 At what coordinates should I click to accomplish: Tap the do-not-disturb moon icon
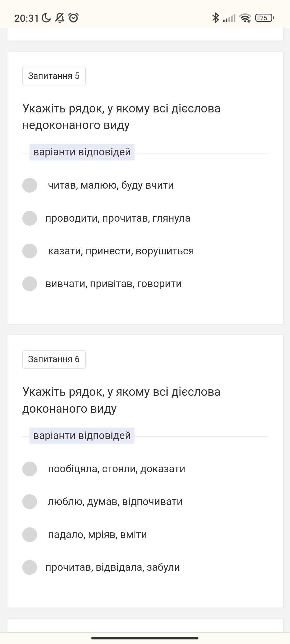coord(46,18)
